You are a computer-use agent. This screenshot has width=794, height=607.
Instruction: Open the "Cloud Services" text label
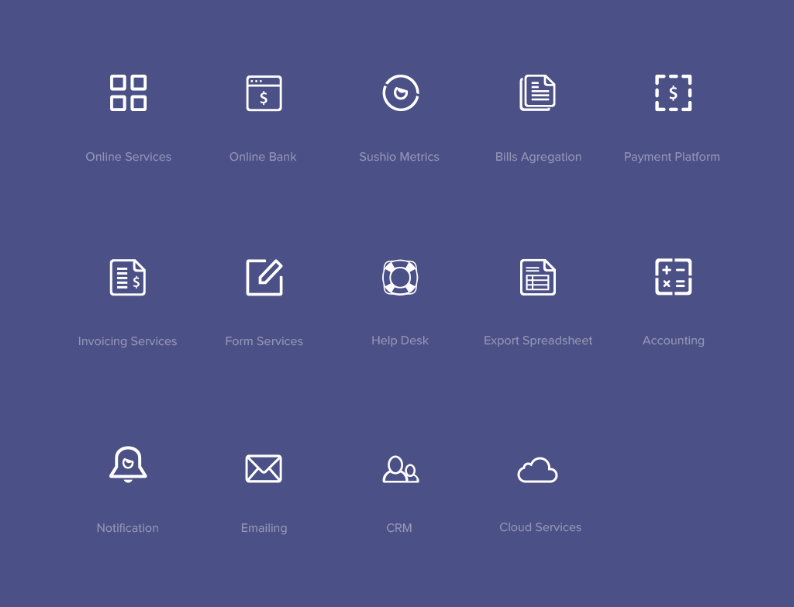coord(540,527)
